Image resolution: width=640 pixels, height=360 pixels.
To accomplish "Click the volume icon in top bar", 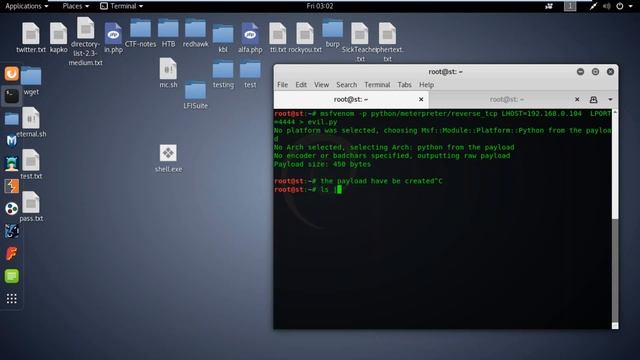I will 607,6.
